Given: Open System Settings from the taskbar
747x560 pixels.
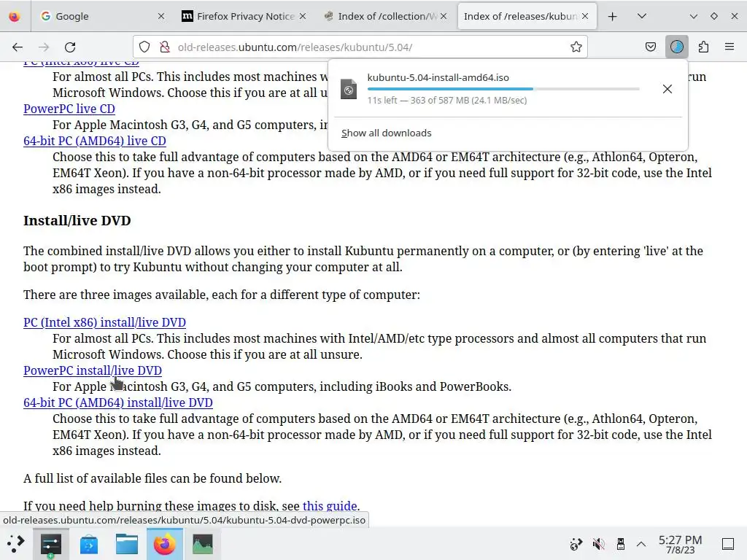Looking at the screenshot, I should point(51,544).
